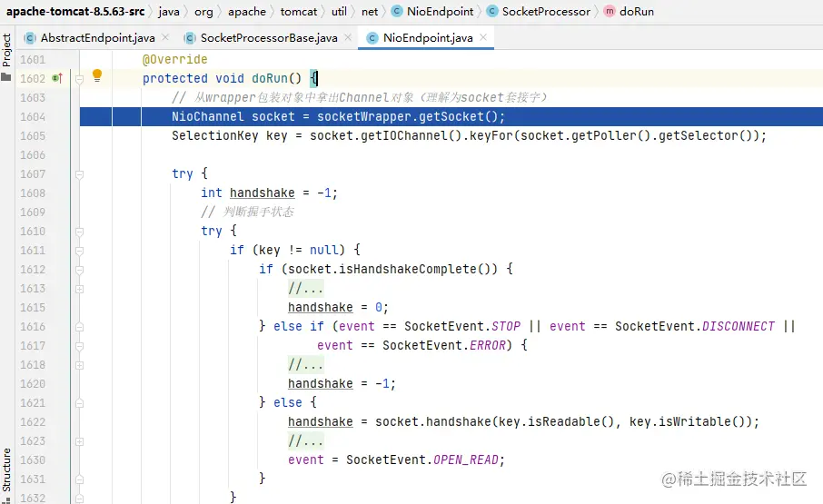Click the SocketProcessor breadcrumb class icon
This screenshot has width=823, height=504.
pos(492,11)
